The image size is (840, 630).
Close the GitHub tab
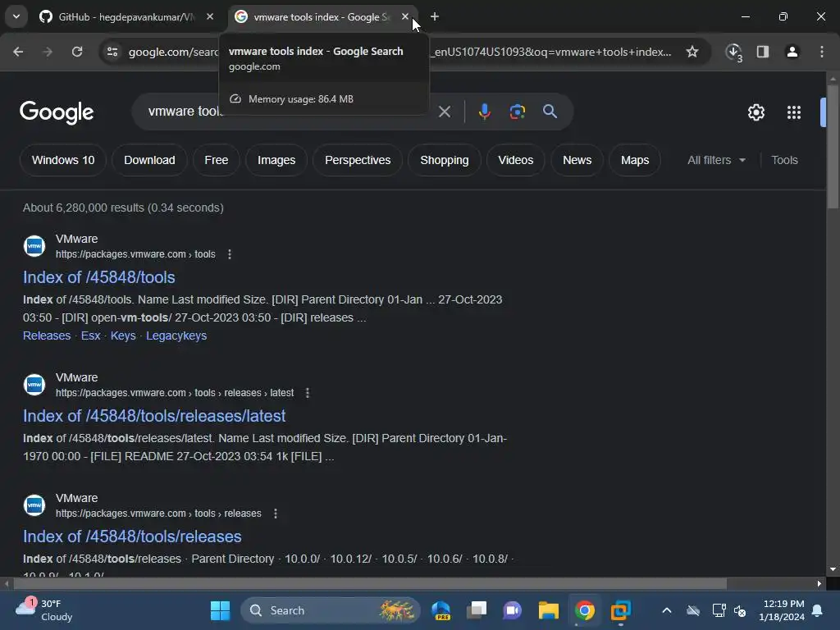pos(210,16)
